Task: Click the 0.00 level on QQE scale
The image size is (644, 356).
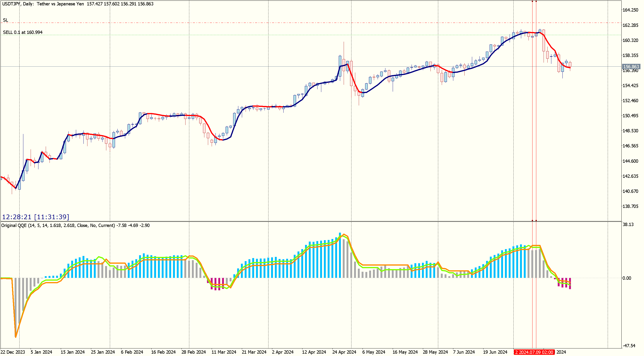Action: (627, 278)
